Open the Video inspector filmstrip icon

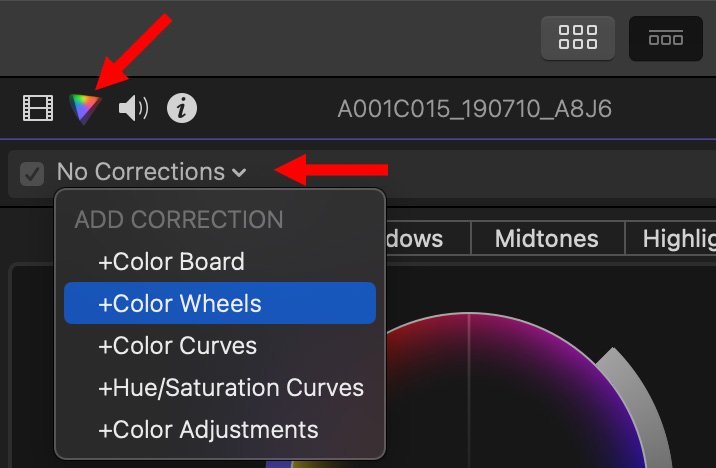point(38,108)
